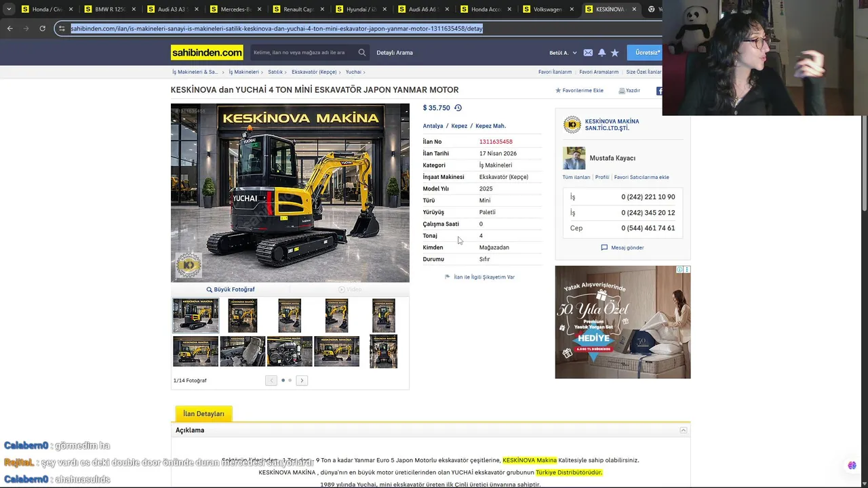The width and height of the screenshot is (868, 488).
Task: Go back with the browser back arrow
Action: (9, 28)
